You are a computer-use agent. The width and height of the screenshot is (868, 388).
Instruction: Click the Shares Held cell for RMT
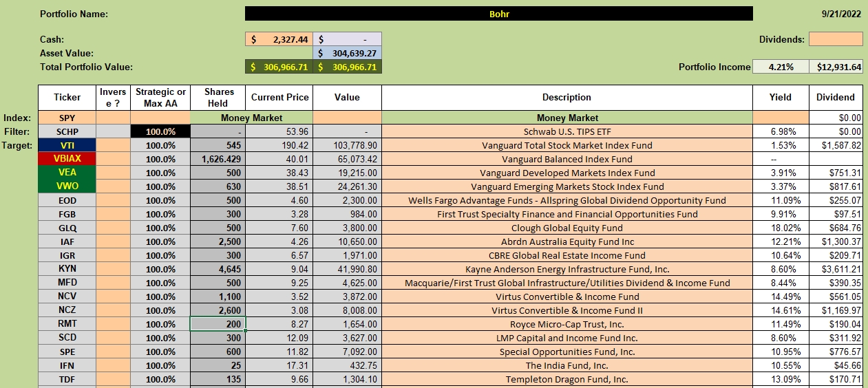[218, 324]
